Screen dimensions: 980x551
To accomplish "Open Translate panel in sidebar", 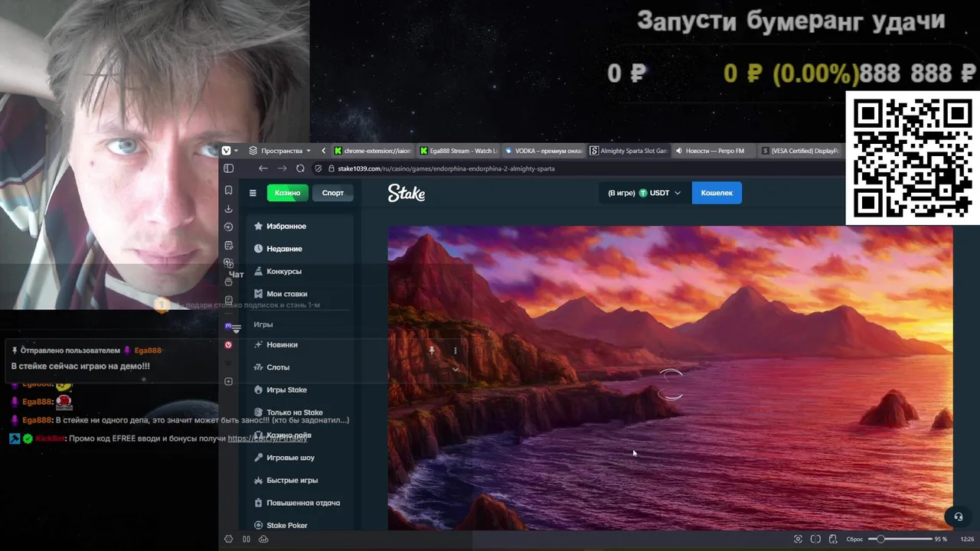I will pyautogui.click(x=228, y=263).
